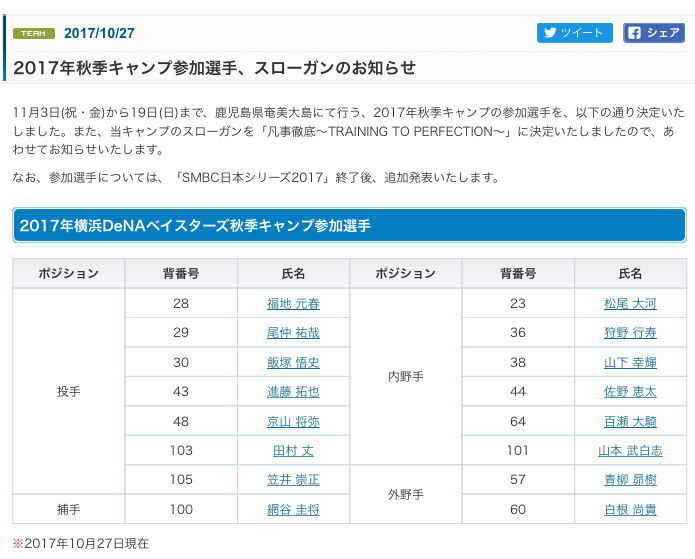Click uniform number 28 cell
Viewport: 695px width, 559px height.
(x=181, y=304)
